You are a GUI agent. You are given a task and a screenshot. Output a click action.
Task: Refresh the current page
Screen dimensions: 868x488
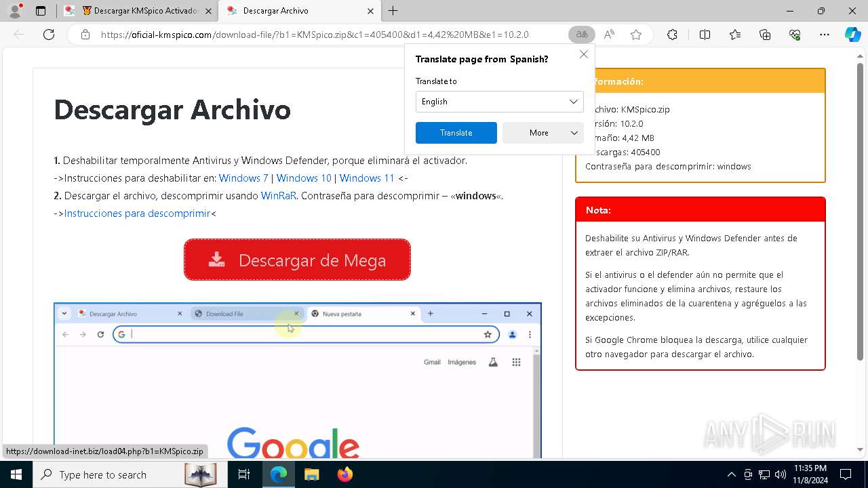coord(49,35)
